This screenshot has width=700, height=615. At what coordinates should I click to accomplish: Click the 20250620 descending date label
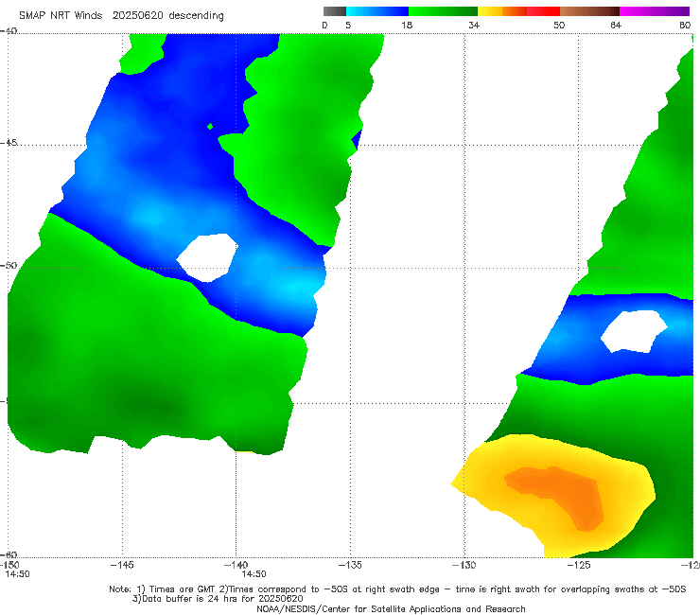click(167, 15)
